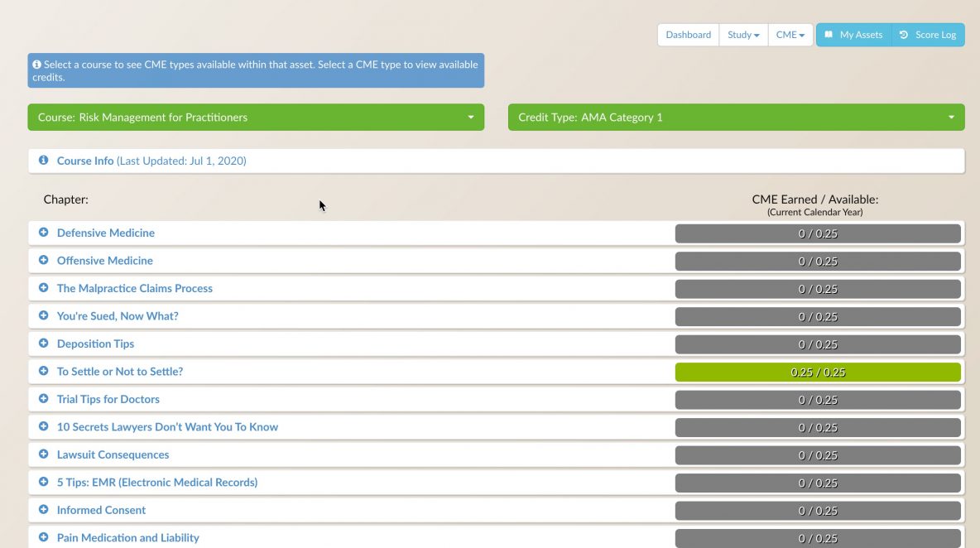Click the info icon in blue banner
This screenshot has height=548, width=980.
coord(37,65)
